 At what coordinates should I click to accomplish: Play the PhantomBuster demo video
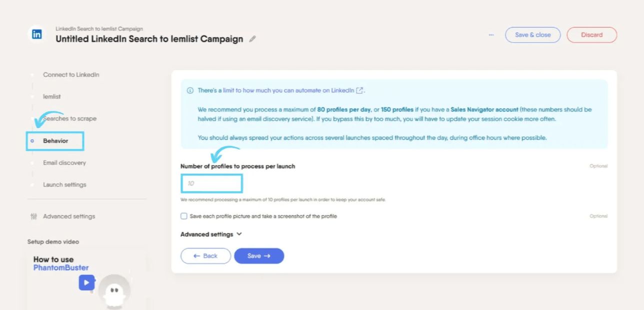coord(86,283)
